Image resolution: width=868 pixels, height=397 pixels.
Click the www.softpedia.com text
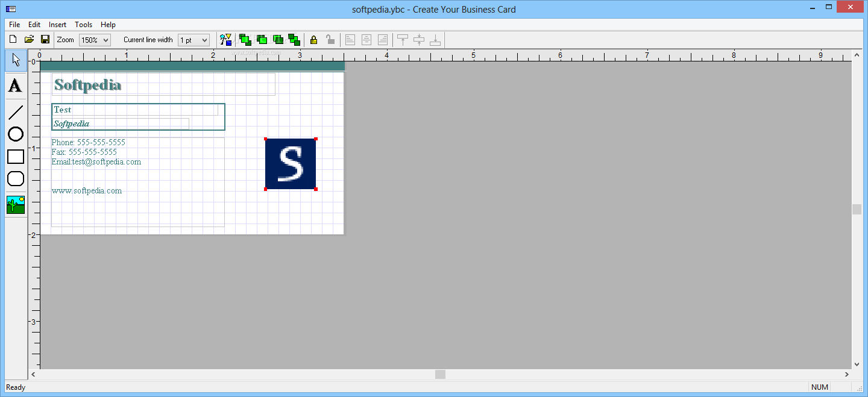pyautogui.click(x=87, y=191)
